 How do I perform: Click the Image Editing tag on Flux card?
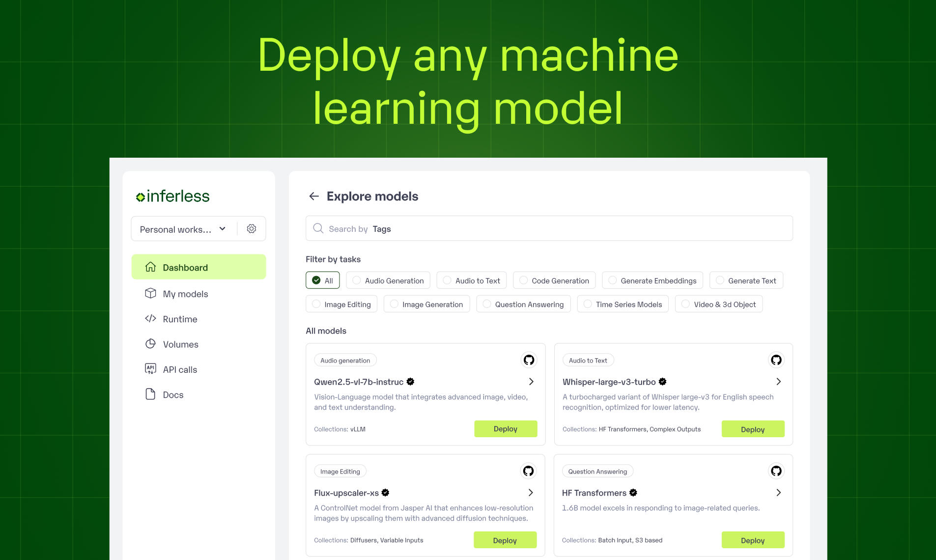point(340,471)
